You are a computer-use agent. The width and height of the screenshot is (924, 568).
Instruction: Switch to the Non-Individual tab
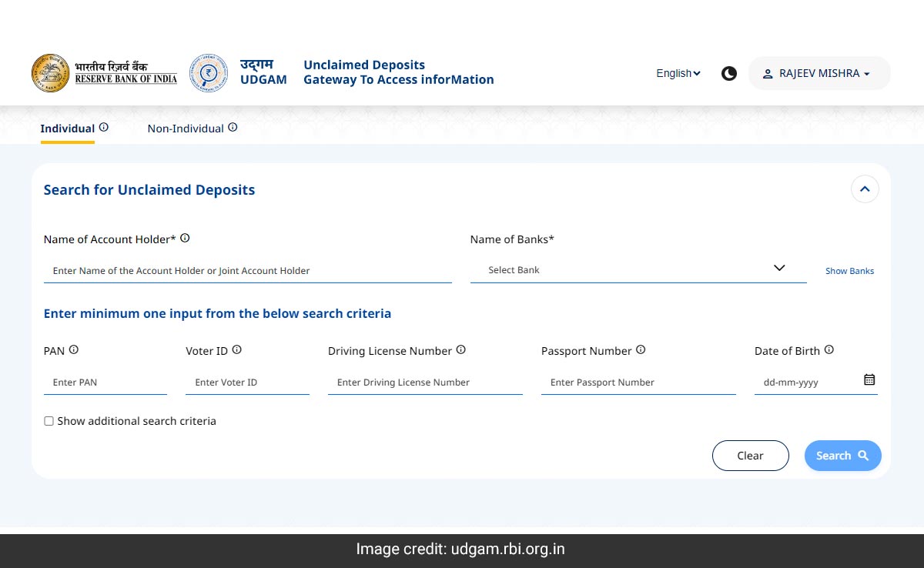click(186, 129)
